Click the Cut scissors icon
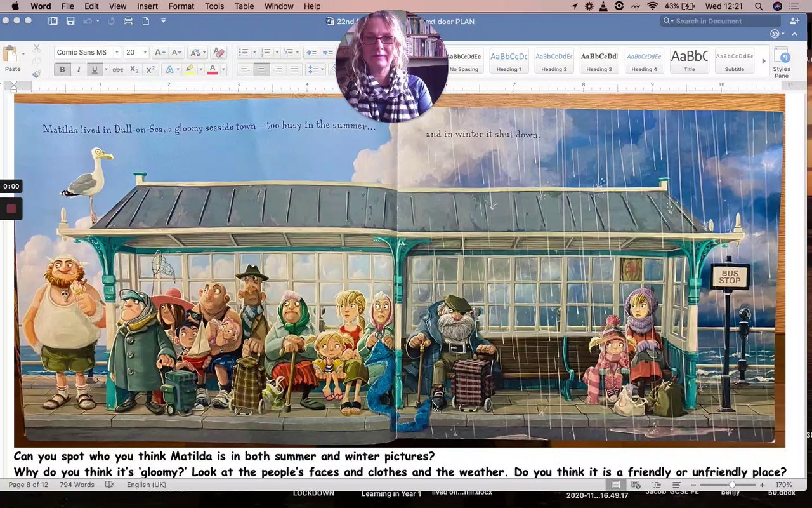 point(36,48)
